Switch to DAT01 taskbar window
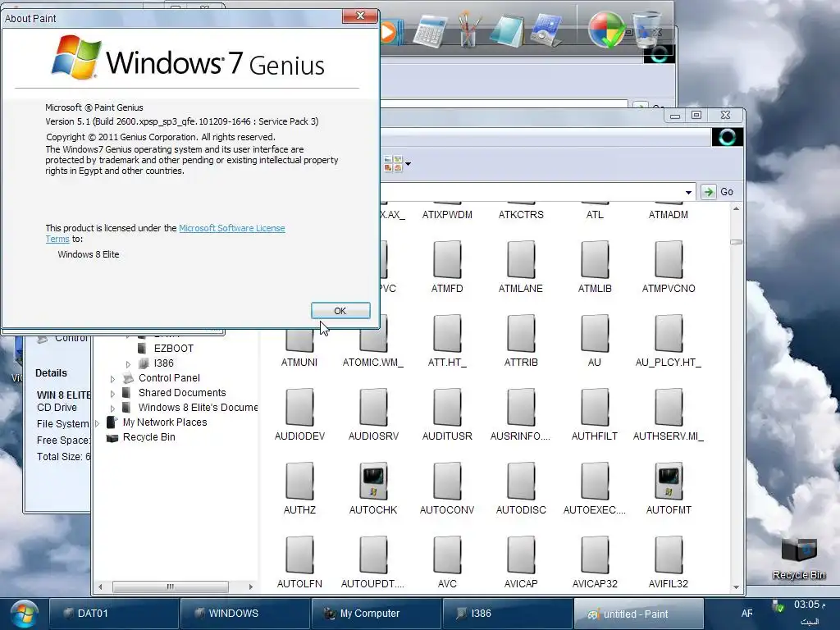The image size is (840, 630). (x=113, y=614)
